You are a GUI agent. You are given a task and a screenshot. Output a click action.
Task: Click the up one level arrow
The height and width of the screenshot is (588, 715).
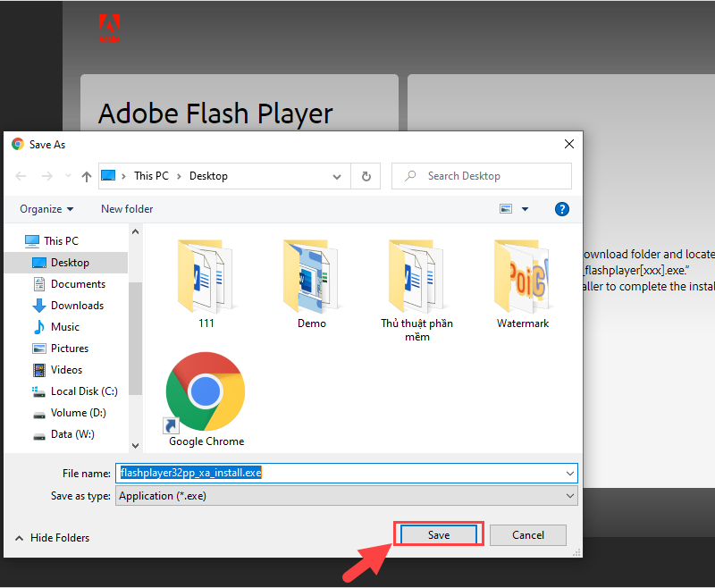pyautogui.click(x=86, y=176)
